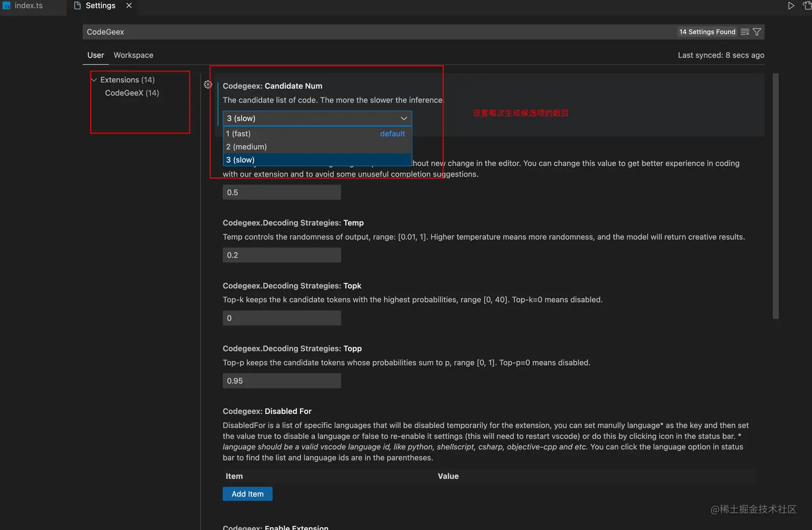
Task: Open the gear icon beside Candidate Num
Action: [208, 85]
